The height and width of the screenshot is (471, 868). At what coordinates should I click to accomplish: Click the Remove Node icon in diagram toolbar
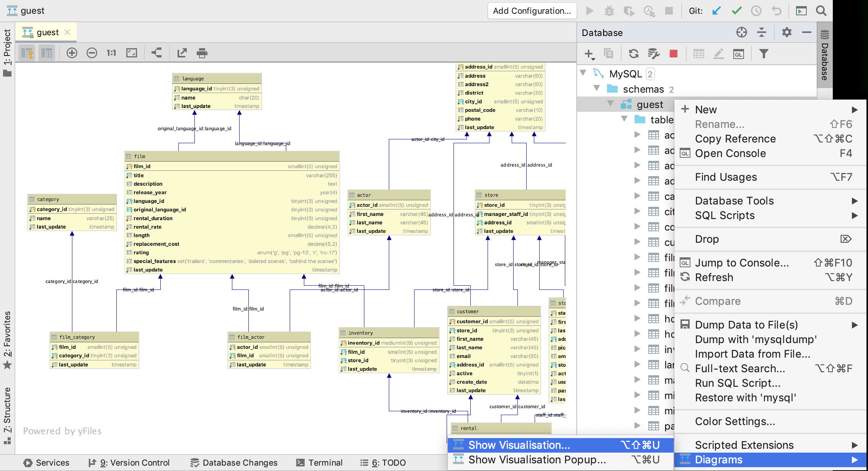(91, 53)
